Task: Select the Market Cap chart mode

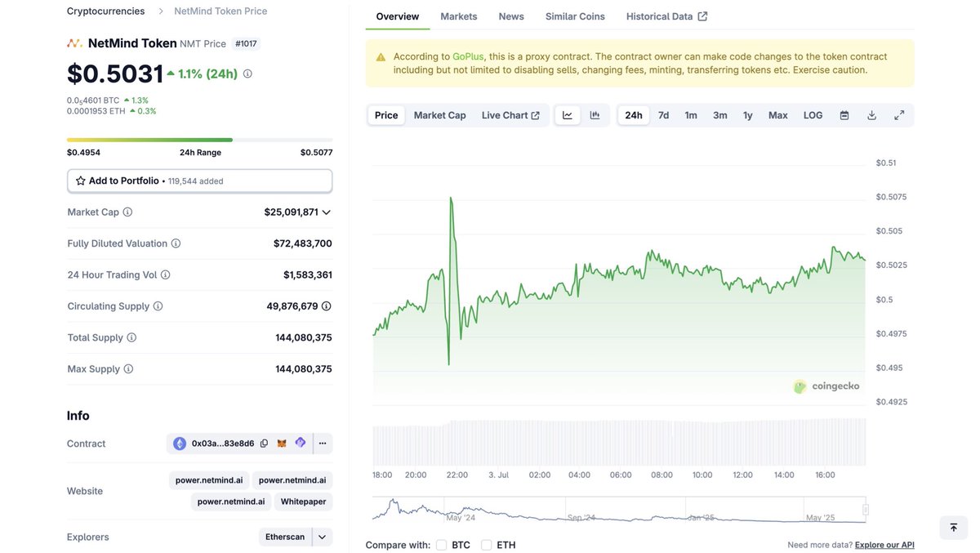Action: click(x=439, y=115)
